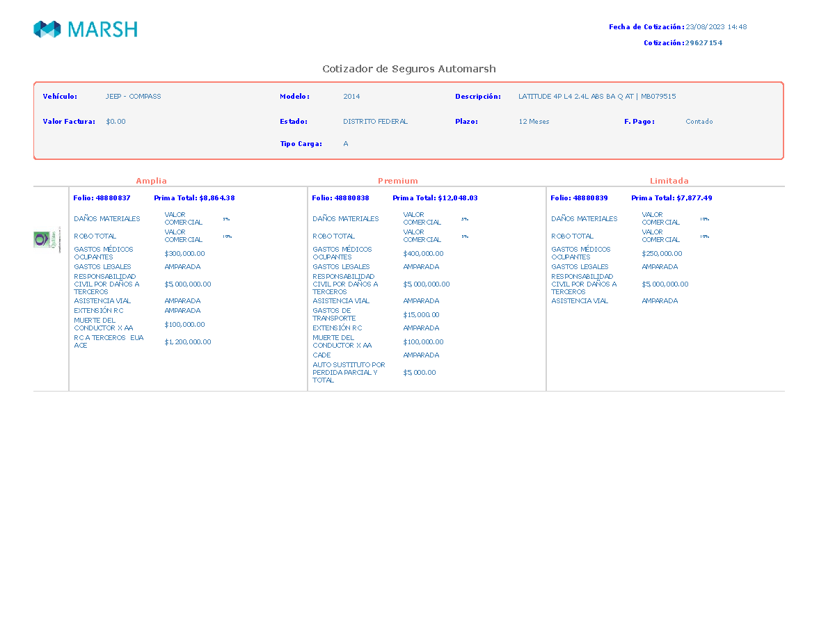Click Prima Total $12,048.03
This screenshot has height=644, width=835.
pos(435,198)
